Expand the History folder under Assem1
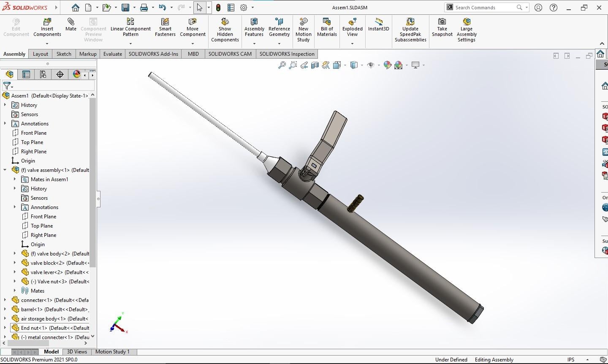This screenshot has width=608, height=364. [x=5, y=105]
